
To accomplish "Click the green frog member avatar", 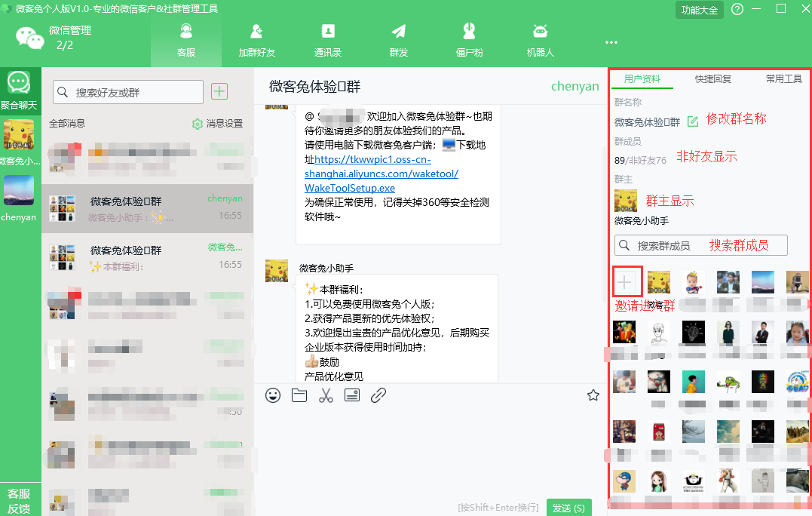I will click(x=728, y=382).
